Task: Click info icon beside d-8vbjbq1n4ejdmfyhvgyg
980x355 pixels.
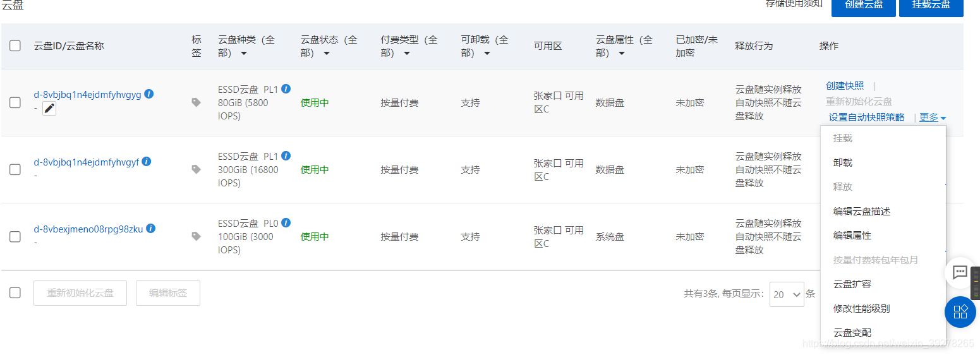Action: pyautogui.click(x=149, y=94)
